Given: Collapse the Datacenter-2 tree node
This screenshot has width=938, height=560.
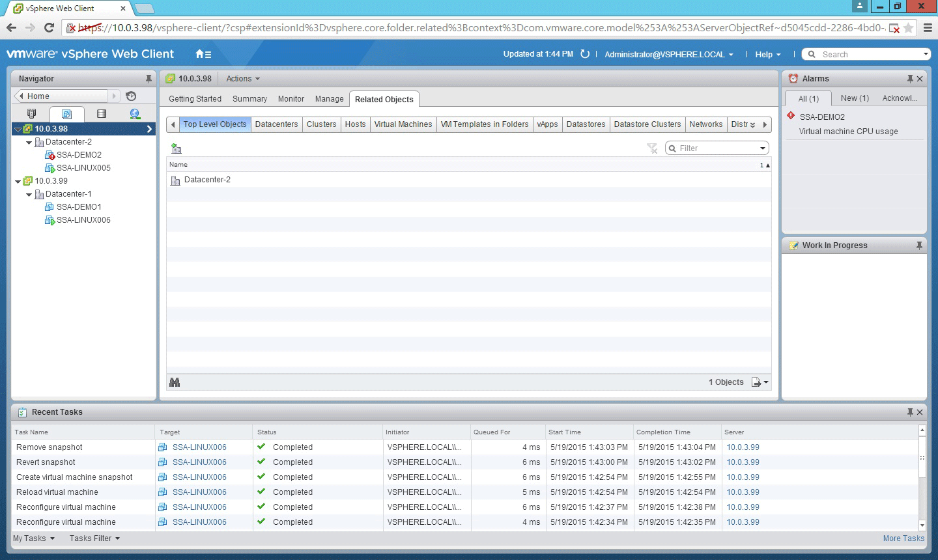Looking at the screenshot, I should pyautogui.click(x=29, y=142).
